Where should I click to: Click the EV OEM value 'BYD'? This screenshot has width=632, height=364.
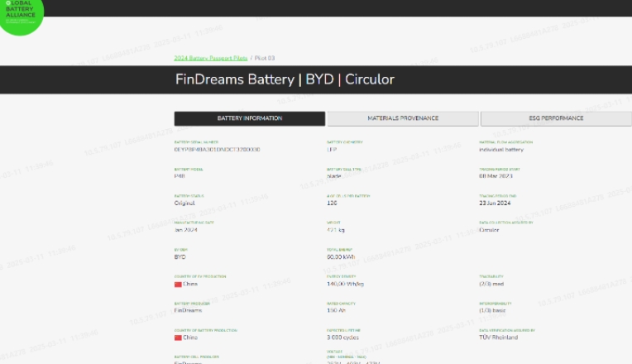tap(180, 256)
